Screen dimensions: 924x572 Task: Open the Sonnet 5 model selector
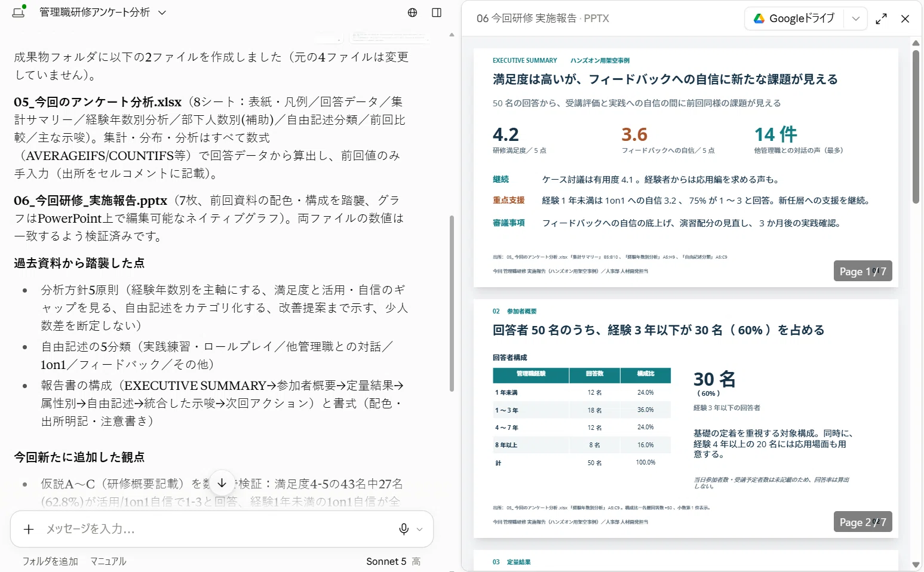[393, 561]
